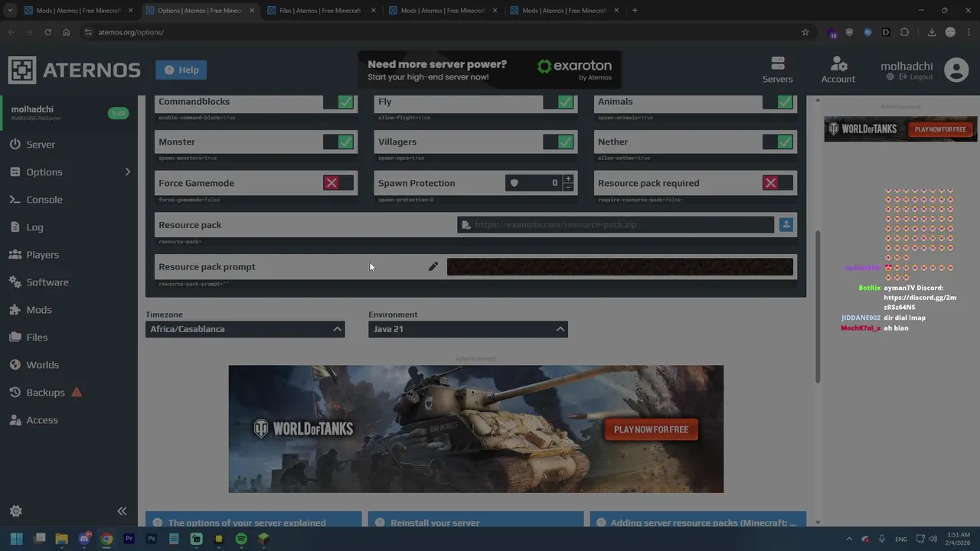
Task: Open Photoshop from the taskbar
Action: click(152, 539)
